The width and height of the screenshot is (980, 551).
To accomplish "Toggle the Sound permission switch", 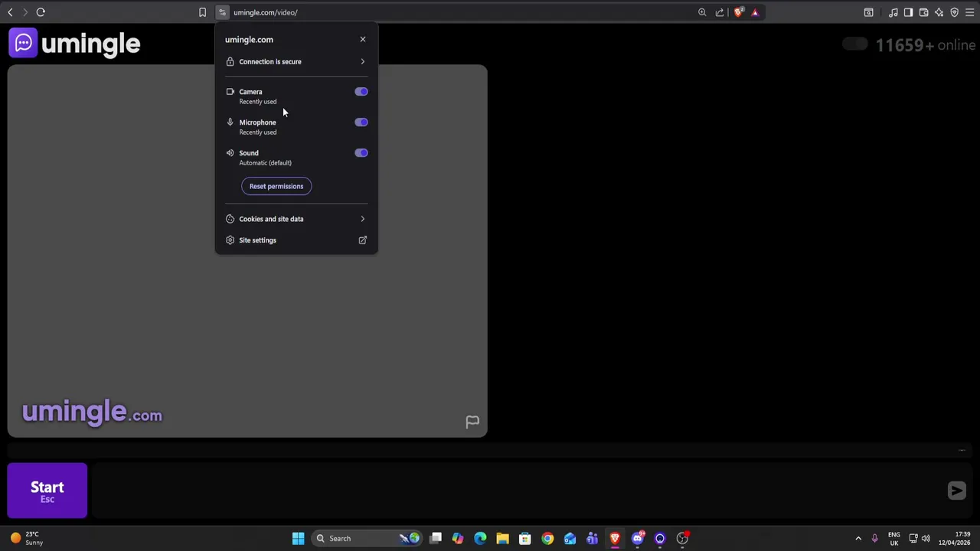I will pyautogui.click(x=361, y=153).
